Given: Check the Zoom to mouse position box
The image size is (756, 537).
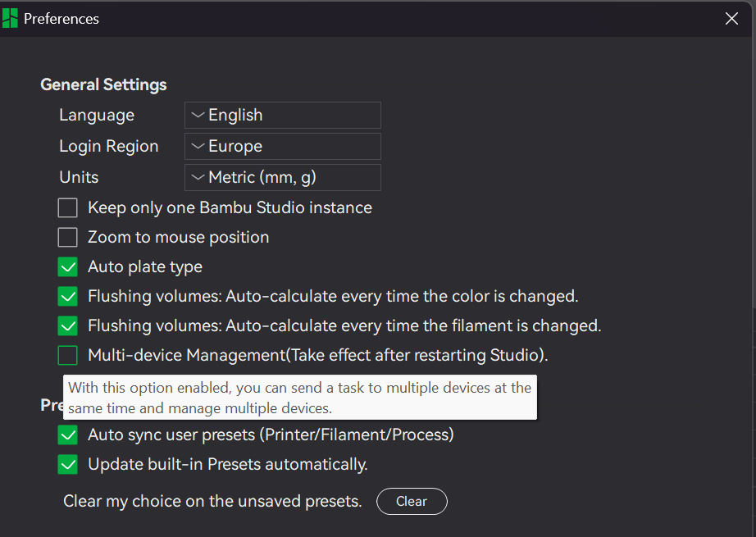Looking at the screenshot, I should coord(67,237).
